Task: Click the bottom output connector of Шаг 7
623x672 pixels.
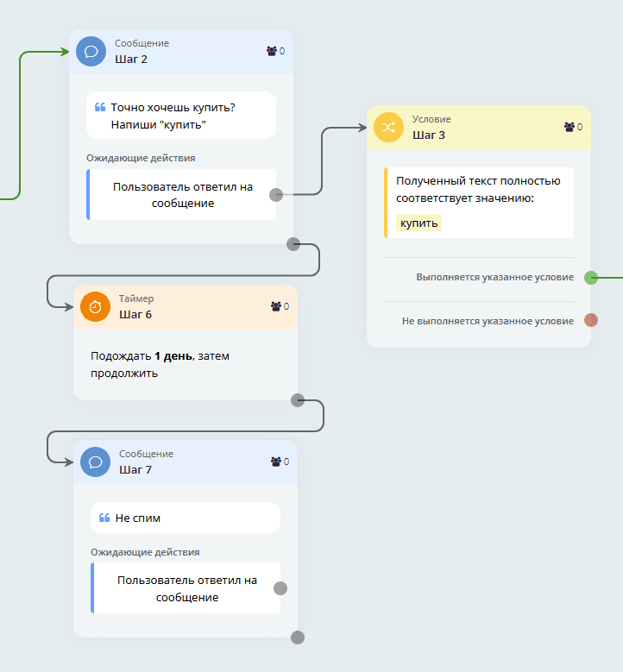Action: pyautogui.click(x=298, y=637)
